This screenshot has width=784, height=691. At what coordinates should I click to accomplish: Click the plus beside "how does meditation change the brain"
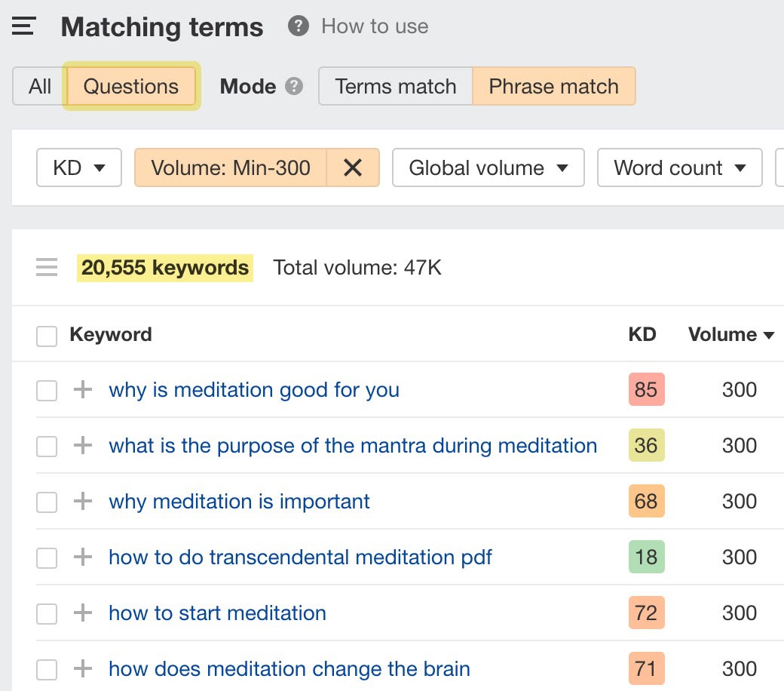tap(82, 669)
